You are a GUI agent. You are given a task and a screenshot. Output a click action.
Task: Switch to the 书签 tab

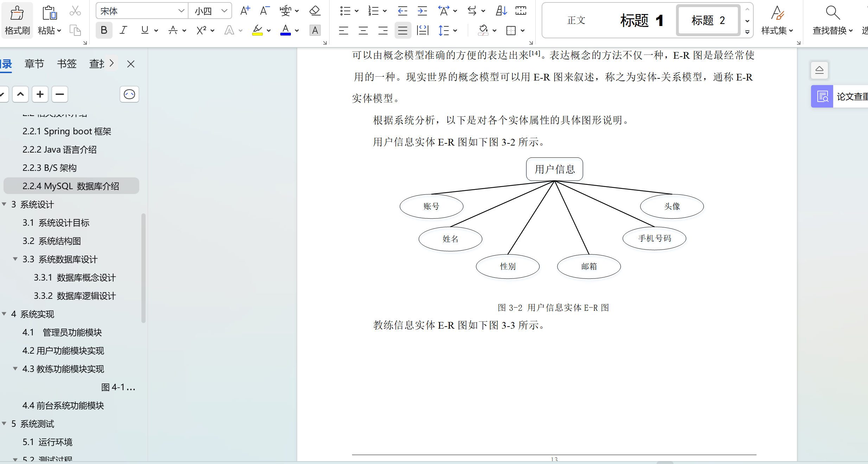click(x=67, y=64)
